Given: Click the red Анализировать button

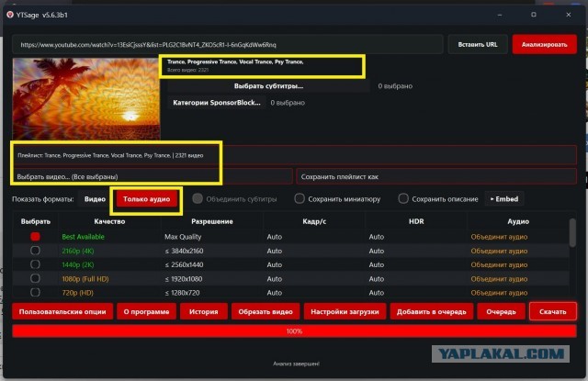Looking at the screenshot, I should coord(544,45).
